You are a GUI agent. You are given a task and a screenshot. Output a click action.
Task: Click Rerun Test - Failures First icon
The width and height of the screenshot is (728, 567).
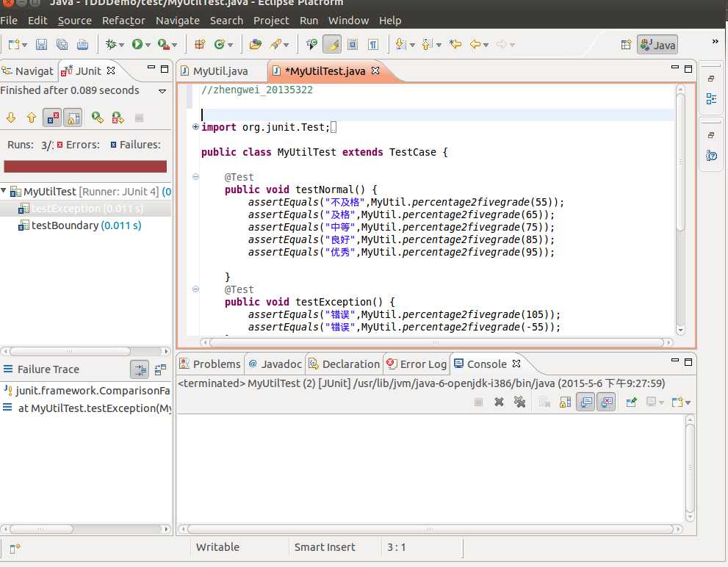(118, 118)
